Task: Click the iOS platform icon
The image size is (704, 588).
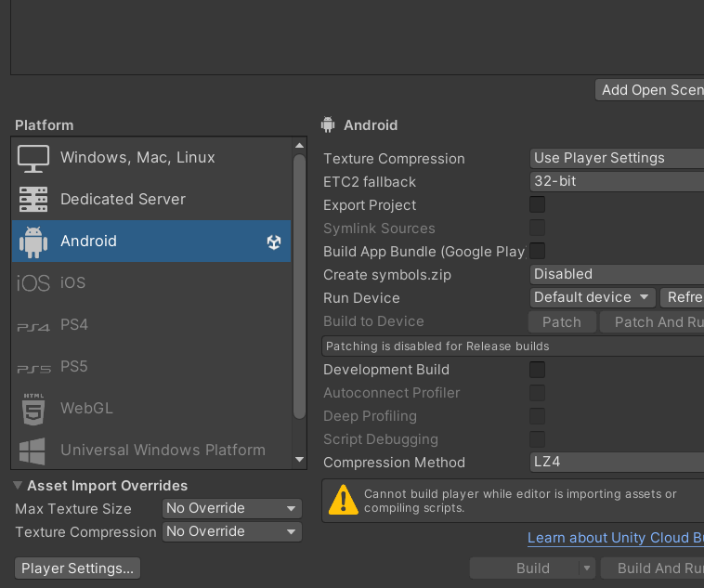Action: coord(33,283)
